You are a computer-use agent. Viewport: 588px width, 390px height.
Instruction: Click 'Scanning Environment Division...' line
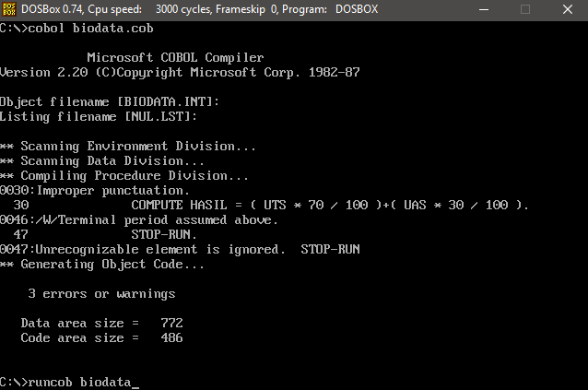[x=128, y=147]
